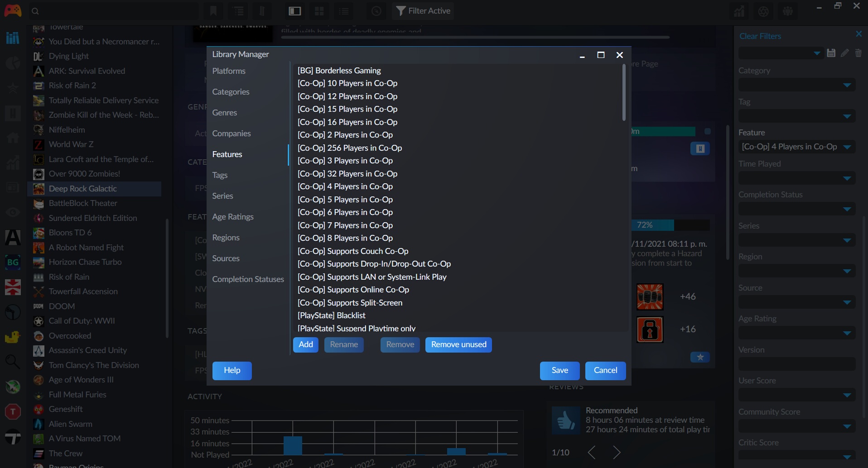Select the random game picker icon

pyautogui.click(x=376, y=11)
